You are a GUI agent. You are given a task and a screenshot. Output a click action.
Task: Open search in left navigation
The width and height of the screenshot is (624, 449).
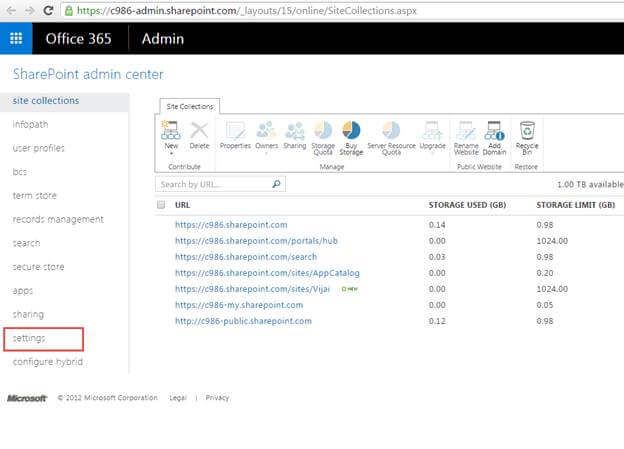pos(26,243)
